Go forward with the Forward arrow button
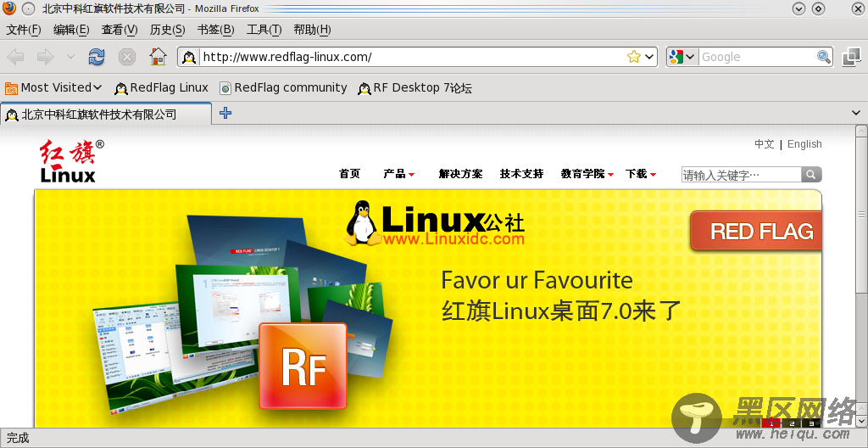The image size is (868, 448). pyautogui.click(x=46, y=57)
